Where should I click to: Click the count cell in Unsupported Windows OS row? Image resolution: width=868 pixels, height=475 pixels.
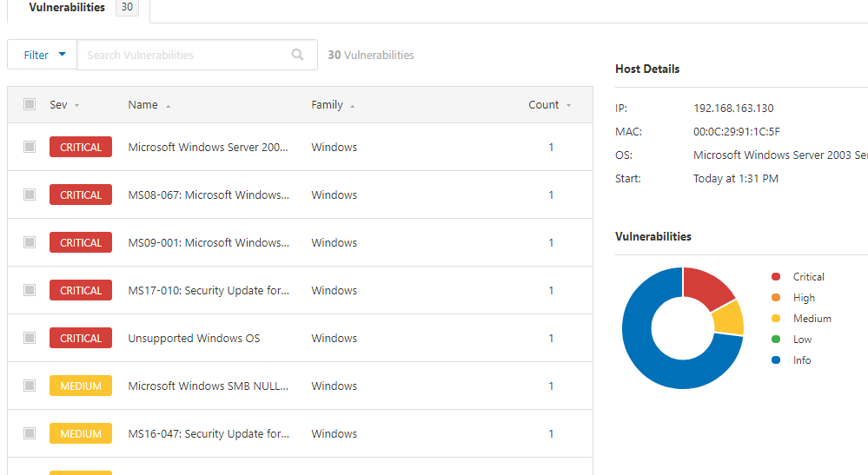551,338
